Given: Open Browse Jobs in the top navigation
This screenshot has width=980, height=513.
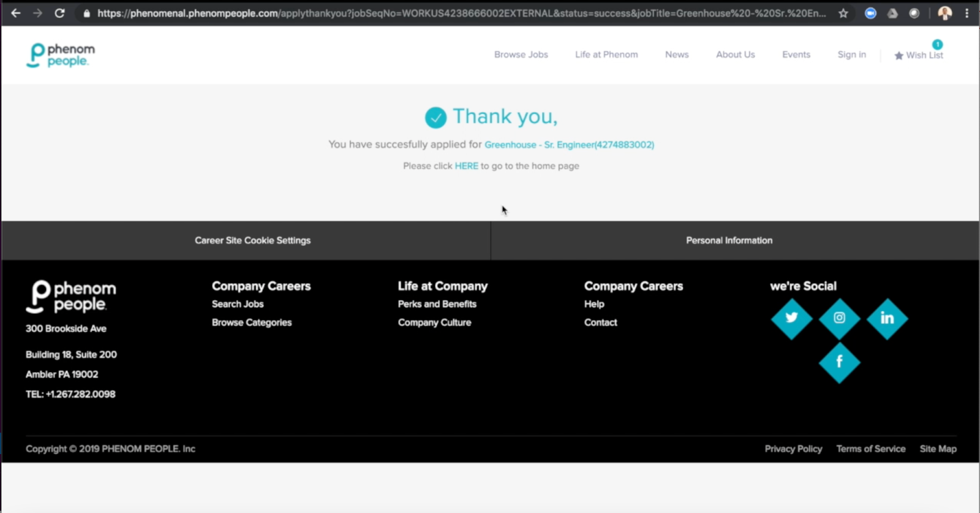Looking at the screenshot, I should 521,55.
